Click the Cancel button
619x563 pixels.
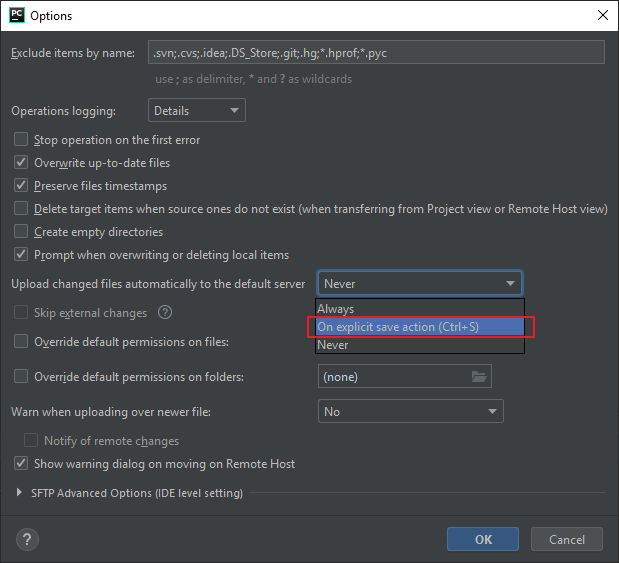[x=567, y=539]
